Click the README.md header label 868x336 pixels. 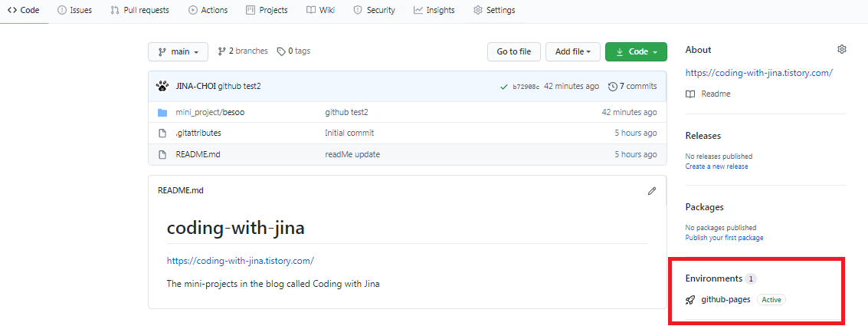tap(181, 190)
